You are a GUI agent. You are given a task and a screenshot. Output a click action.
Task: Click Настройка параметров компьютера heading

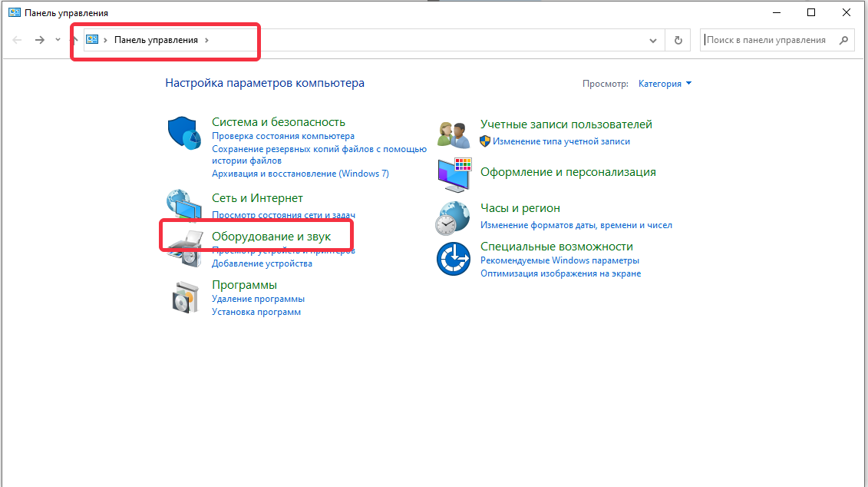coord(265,83)
